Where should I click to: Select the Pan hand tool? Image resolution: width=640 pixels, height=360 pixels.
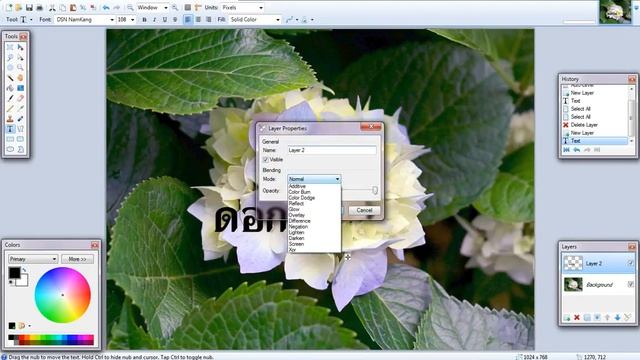(20, 78)
